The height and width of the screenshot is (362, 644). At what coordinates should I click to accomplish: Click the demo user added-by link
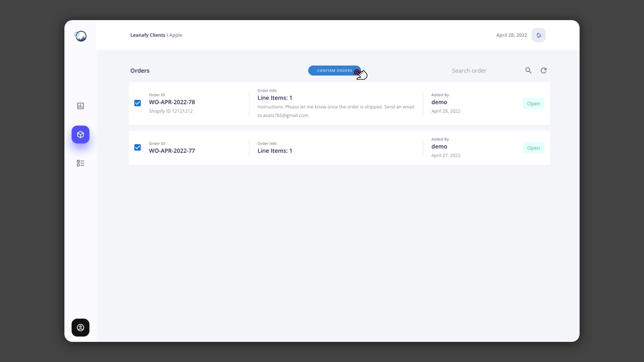(439, 102)
